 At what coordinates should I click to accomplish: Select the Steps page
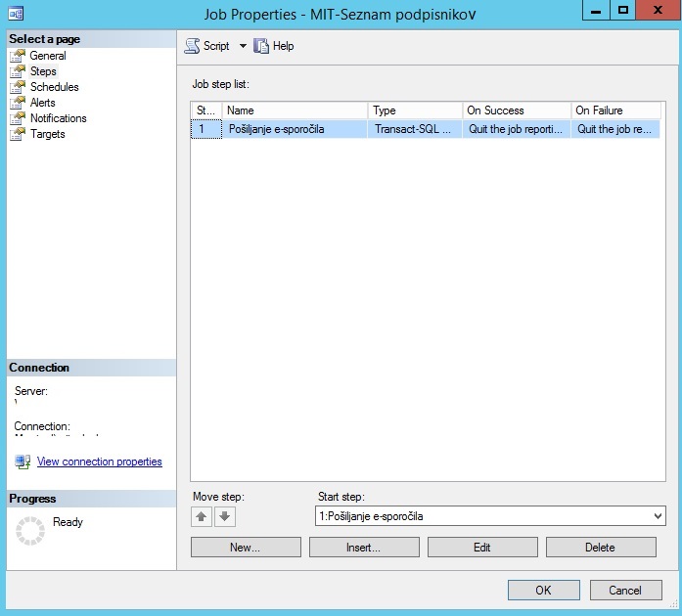(43, 71)
